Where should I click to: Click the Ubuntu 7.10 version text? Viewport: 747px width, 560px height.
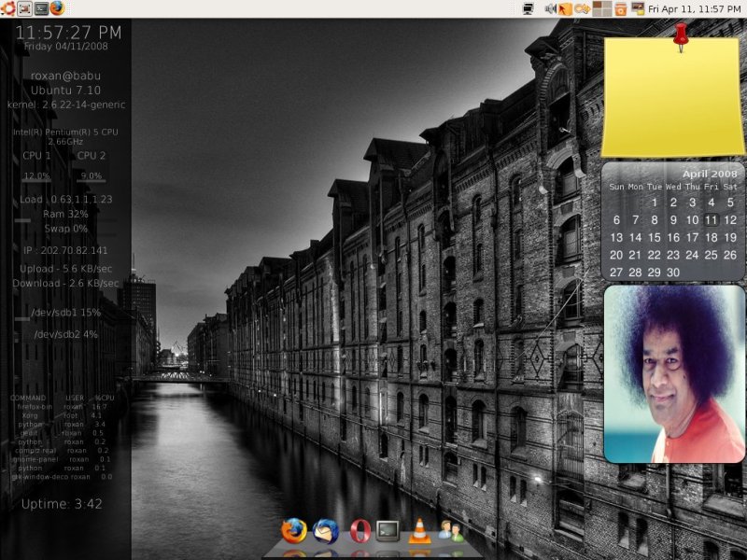tap(65, 90)
